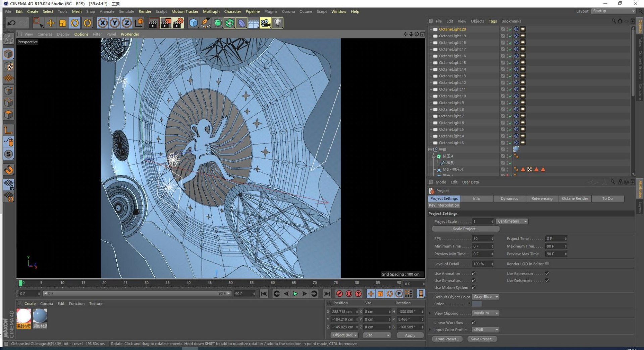
Task: Open the Cube primitive object icon
Action: click(194, 23)
